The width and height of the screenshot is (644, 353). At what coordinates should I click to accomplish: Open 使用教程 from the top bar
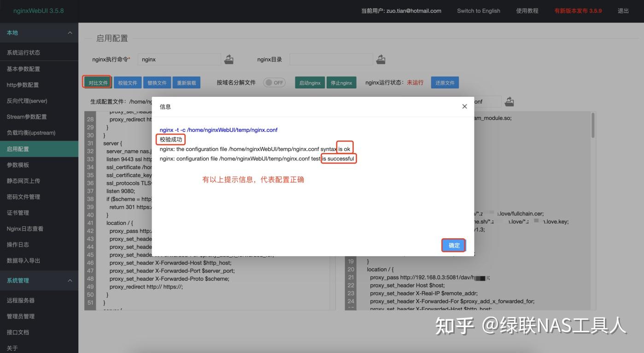point(526,11)
